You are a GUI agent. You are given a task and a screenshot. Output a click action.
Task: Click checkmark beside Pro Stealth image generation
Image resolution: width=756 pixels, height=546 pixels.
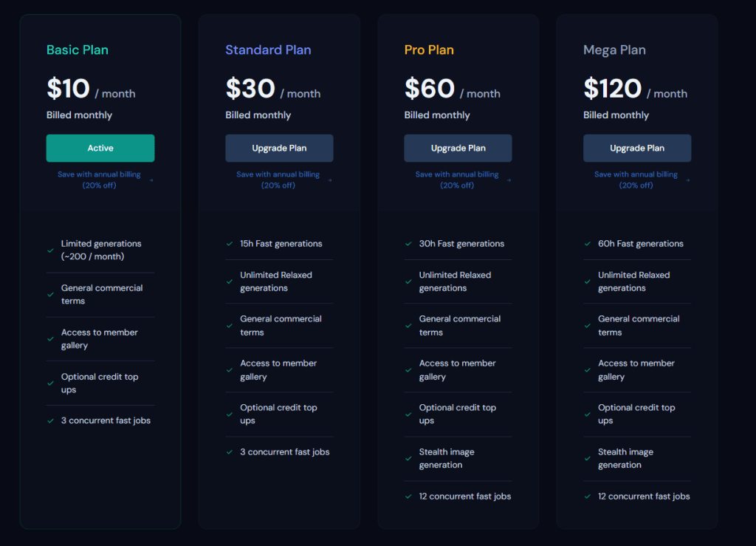tap(408, 459)
